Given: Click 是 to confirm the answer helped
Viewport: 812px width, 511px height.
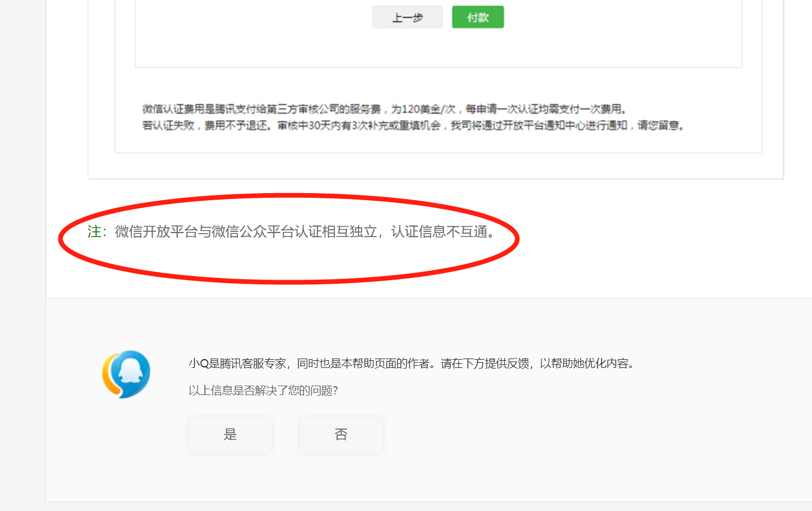Looking at the screenshot, I should click(230, 434).
